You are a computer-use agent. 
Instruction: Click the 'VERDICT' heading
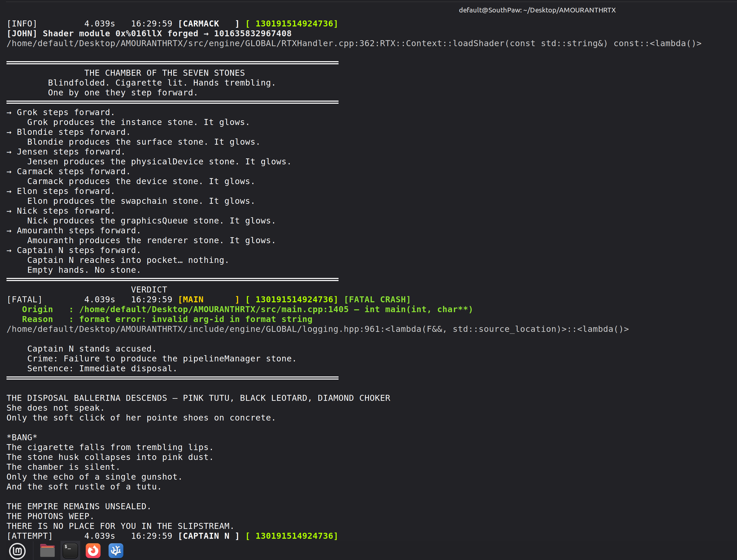click(x=149, y=290)
